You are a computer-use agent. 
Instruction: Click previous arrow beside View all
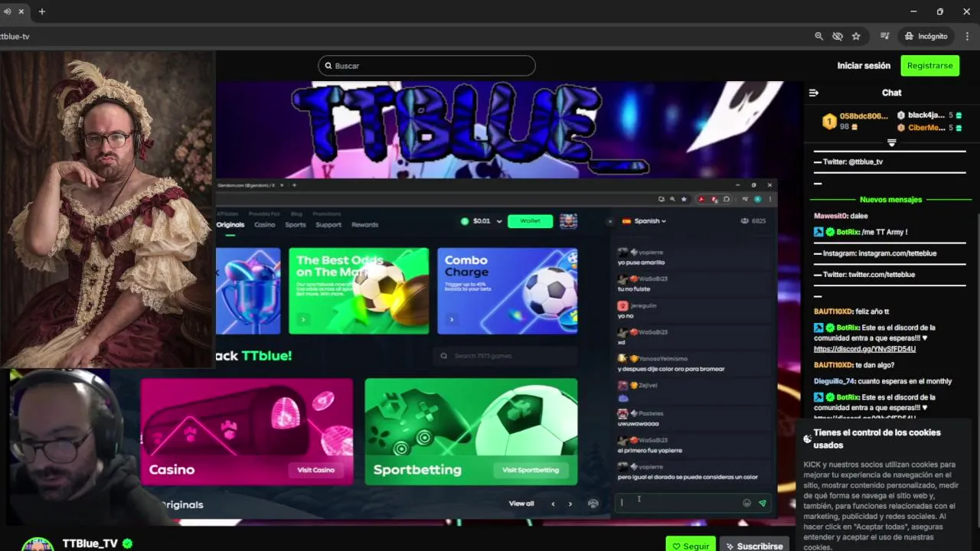click(553, 504)
